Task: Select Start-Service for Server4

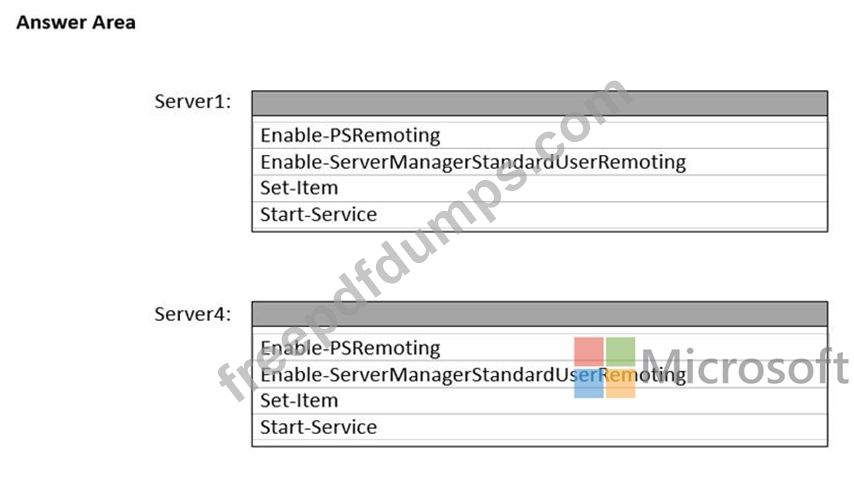Action: 319,427
